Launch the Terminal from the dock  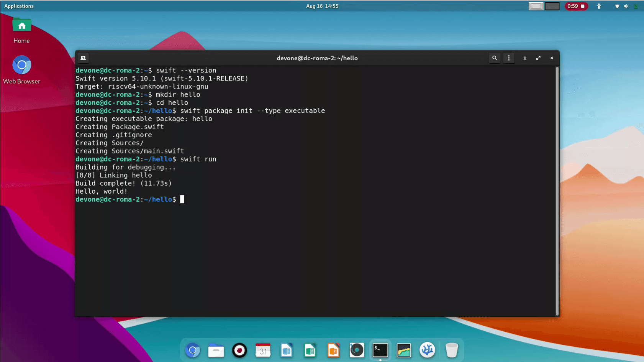[380, 350]
